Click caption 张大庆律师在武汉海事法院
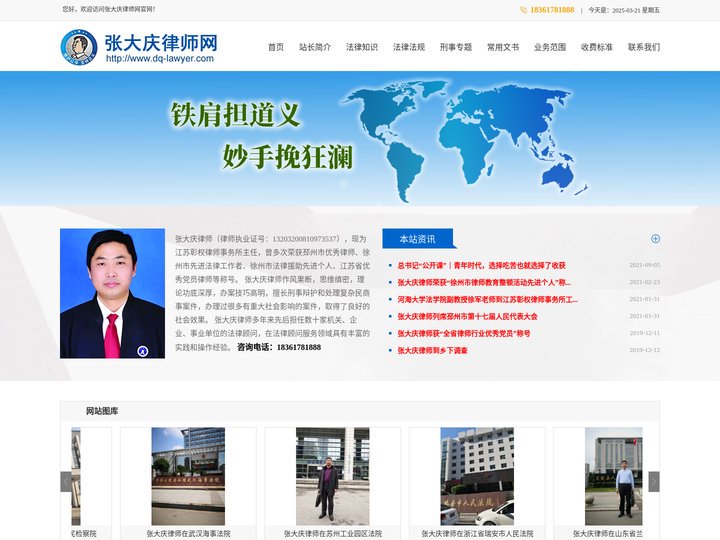The width and height of the screenshot is (720, 540). point(188,534)
